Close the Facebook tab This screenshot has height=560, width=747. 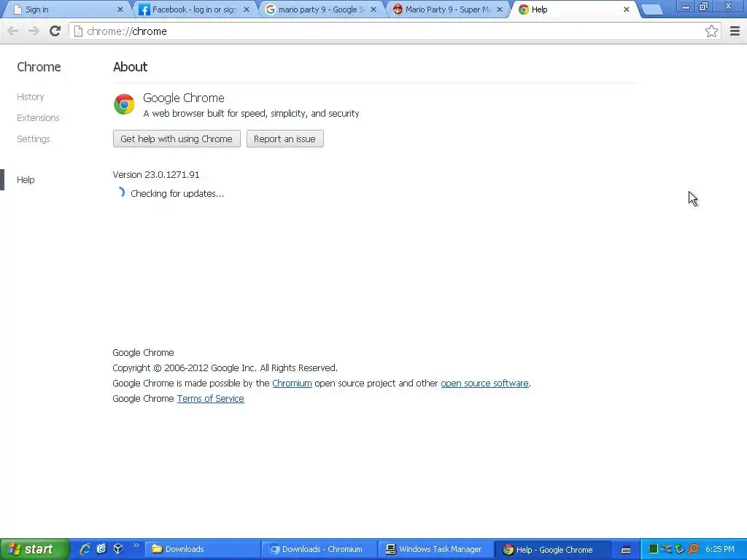(x=247, y=9)
